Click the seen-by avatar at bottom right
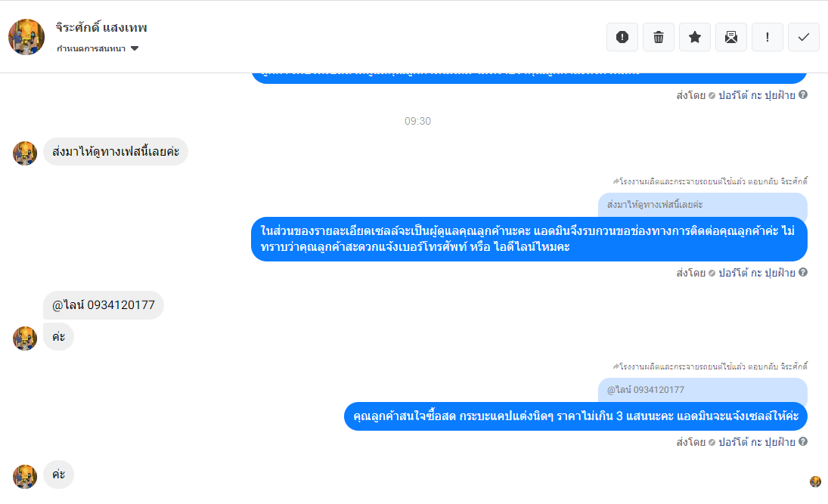The image size is (828, 504). pos(815,481)
